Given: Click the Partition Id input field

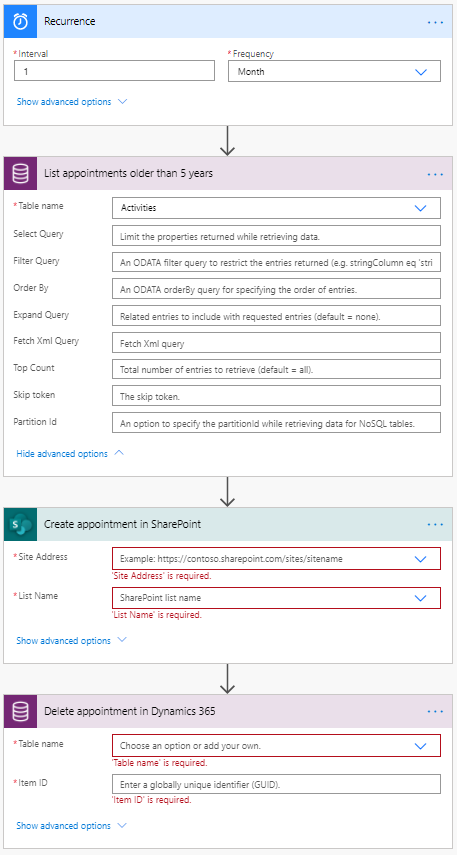Looking at the screenshot, I should coord(276,423).
